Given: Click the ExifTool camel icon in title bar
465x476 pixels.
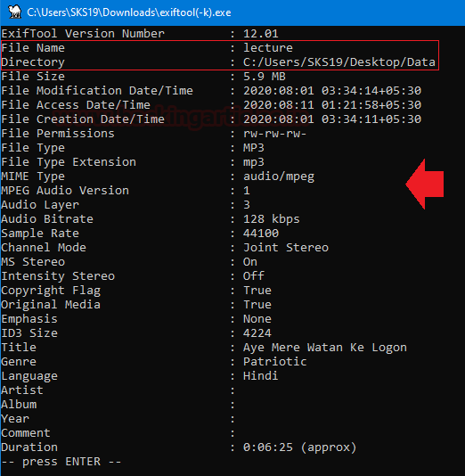Looking at the screenshot, I should [14, 12].
